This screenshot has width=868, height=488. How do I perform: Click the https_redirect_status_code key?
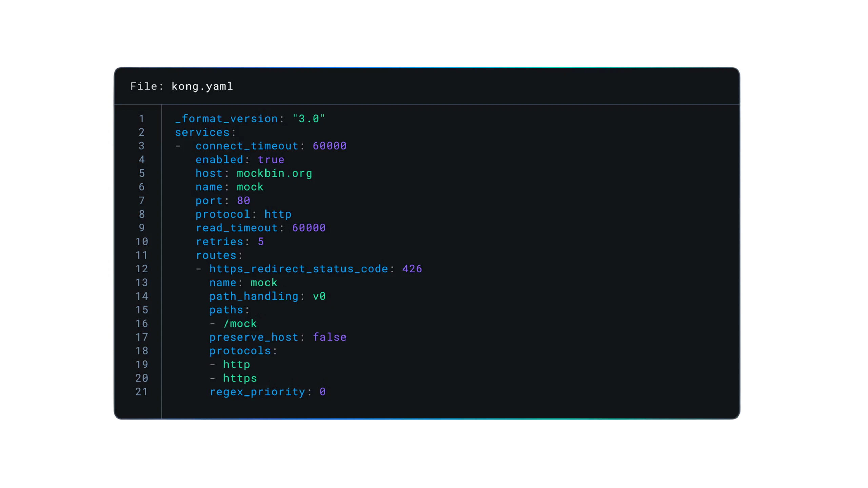(x=298, y=269)
